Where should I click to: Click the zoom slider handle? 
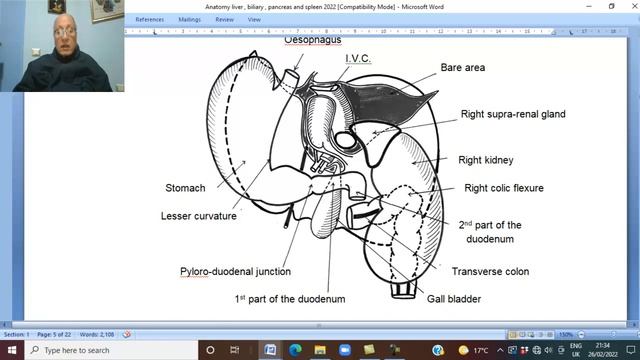pos(613,335)
